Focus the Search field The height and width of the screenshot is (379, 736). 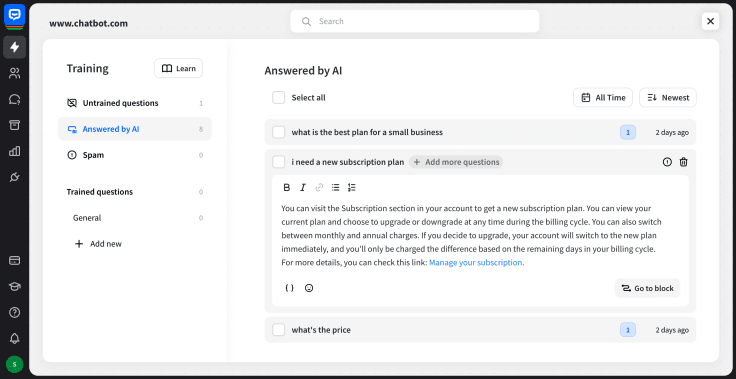click(414, 21)
